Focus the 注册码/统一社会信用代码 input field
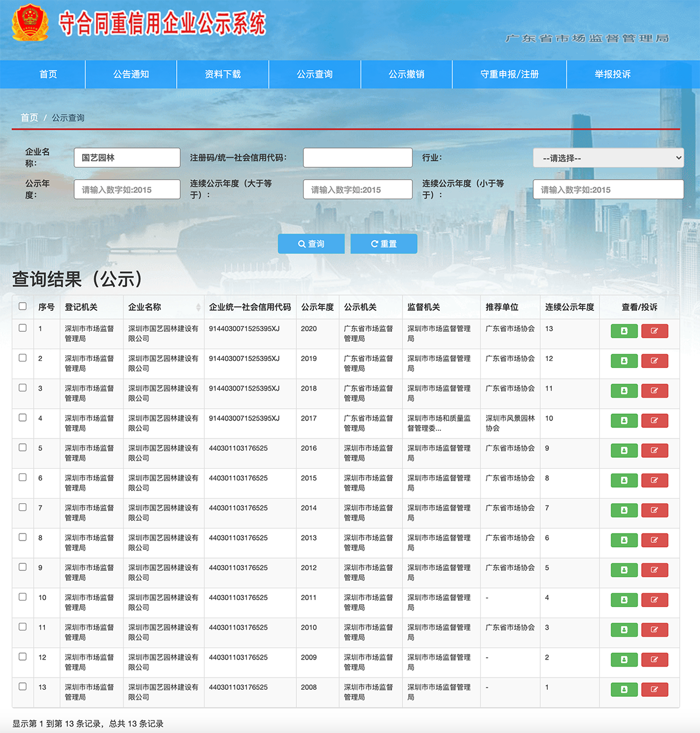This screenshot has height=733, width=700. tap(358, 157)
